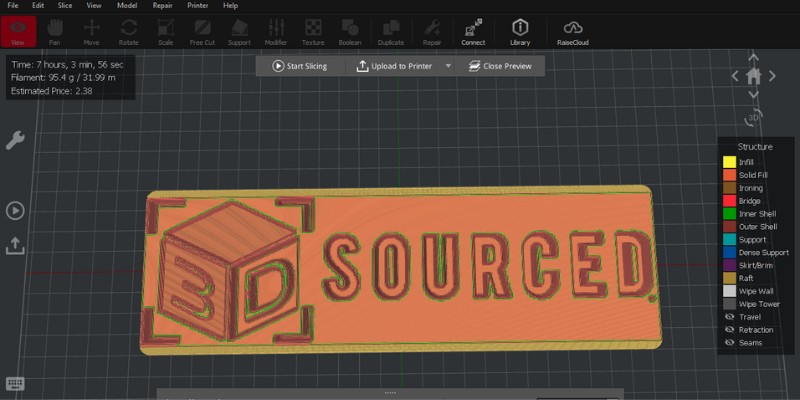
Task: Rotate view up with the up chevron
Action: coord(754,57)
